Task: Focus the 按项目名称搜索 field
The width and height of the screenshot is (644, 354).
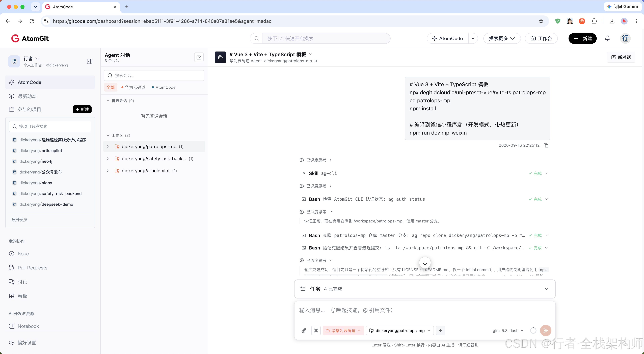Action: click(x=50, y=126)
